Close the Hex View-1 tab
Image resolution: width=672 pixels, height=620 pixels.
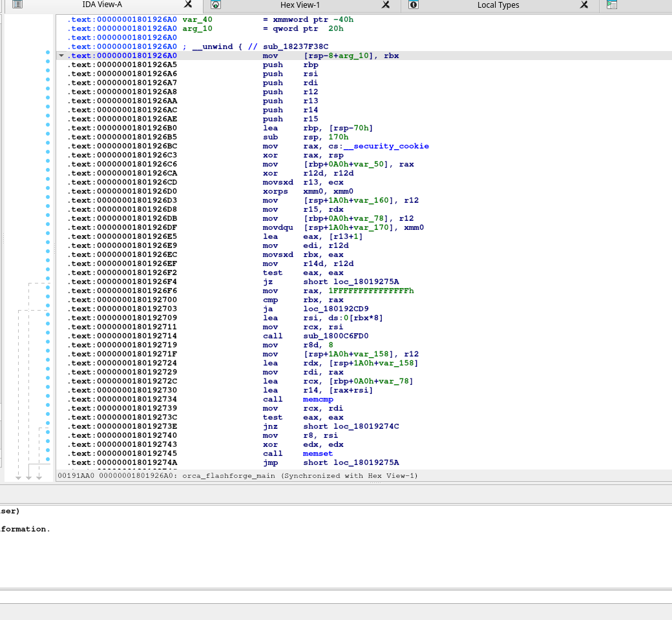click(386, 5)
